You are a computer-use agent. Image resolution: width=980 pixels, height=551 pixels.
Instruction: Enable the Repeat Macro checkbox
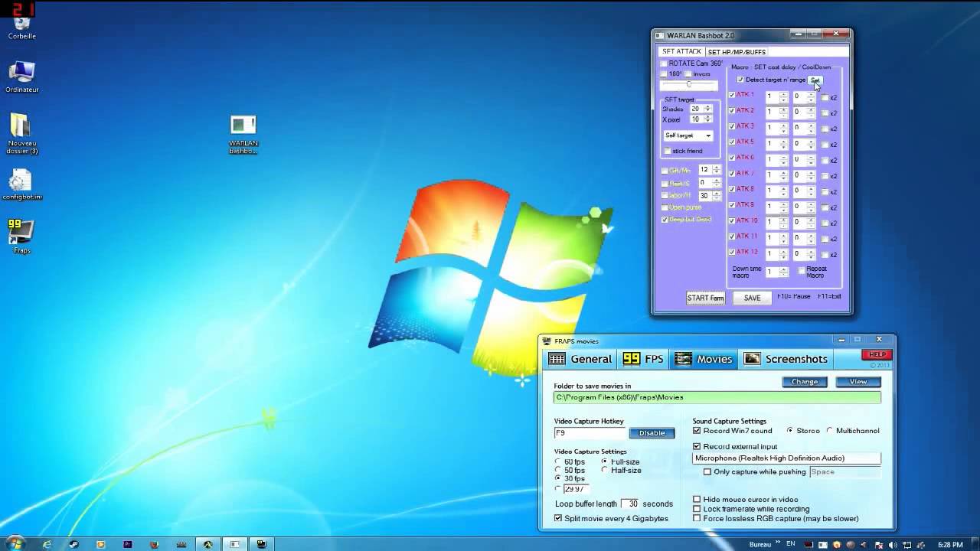tap(802, 270)
